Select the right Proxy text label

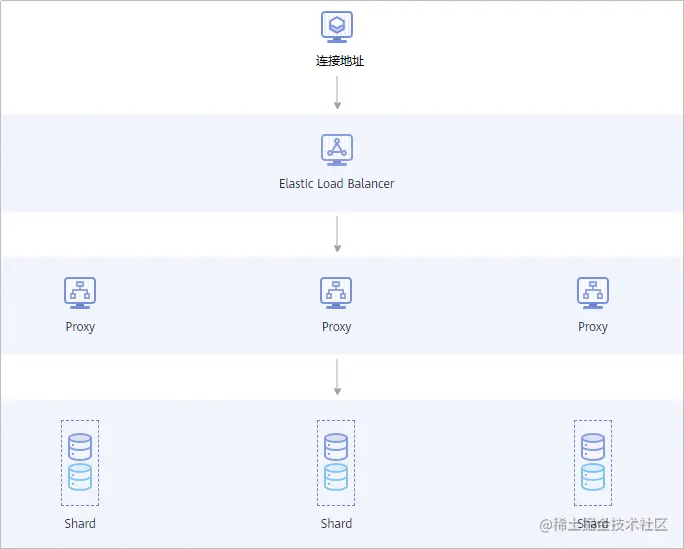click(x=593, y=327)
